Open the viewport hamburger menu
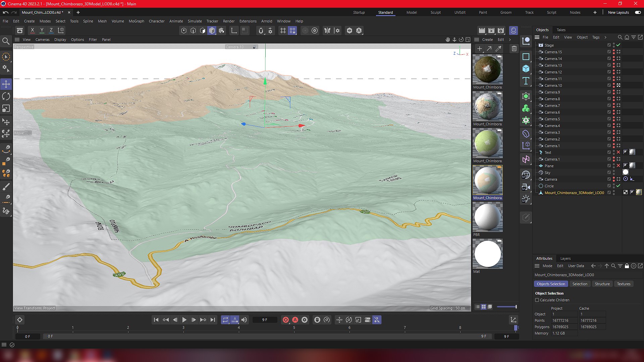This screenshot has height=362, width=644. tap(17, 40)
